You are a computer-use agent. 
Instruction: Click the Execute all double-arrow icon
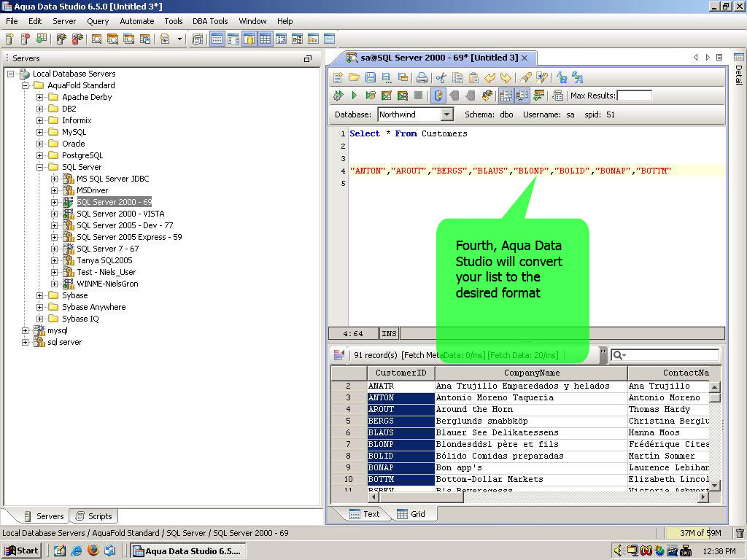point(338,96)
